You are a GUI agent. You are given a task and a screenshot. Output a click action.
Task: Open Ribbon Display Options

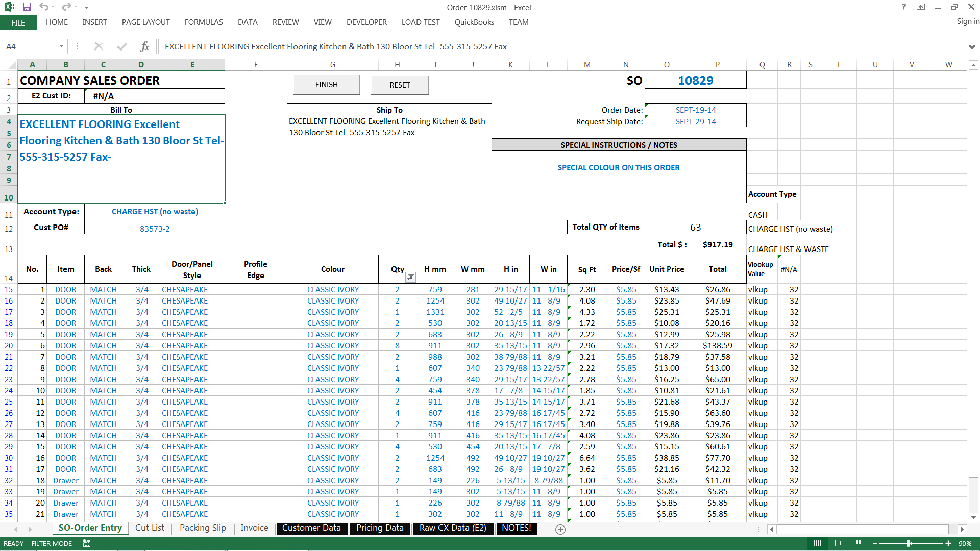click(x=921, y=7)
